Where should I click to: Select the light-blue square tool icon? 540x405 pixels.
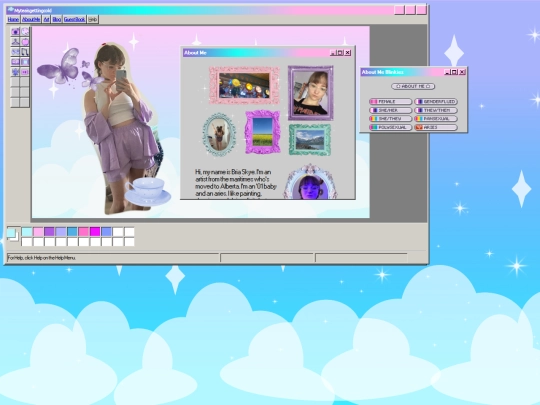(25, 62)
